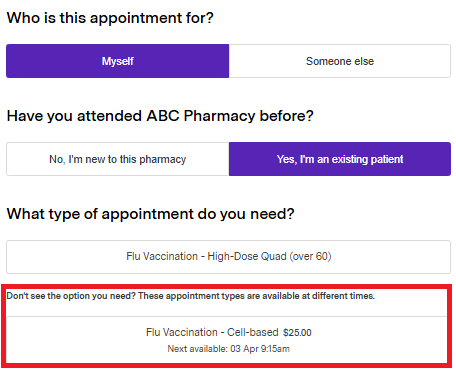Click What type of appointment heading
The height and width of the screenshot is (375, 456).
tap(150, 214)
